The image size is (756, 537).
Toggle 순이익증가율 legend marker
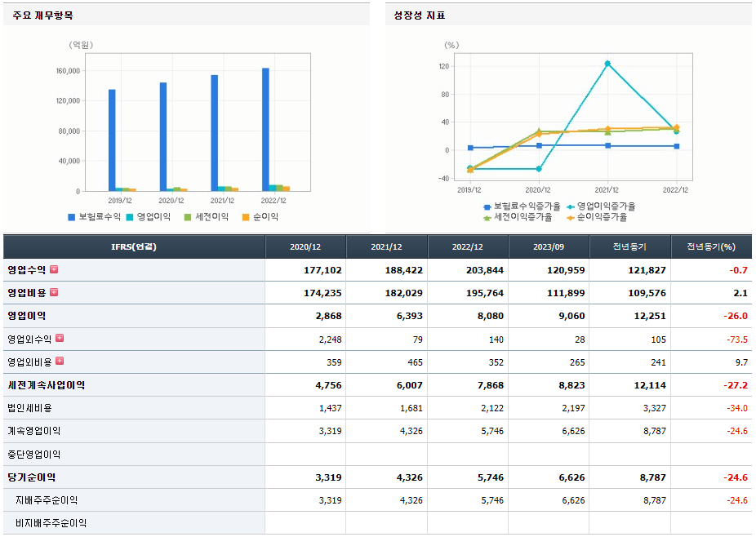(571, 218)
